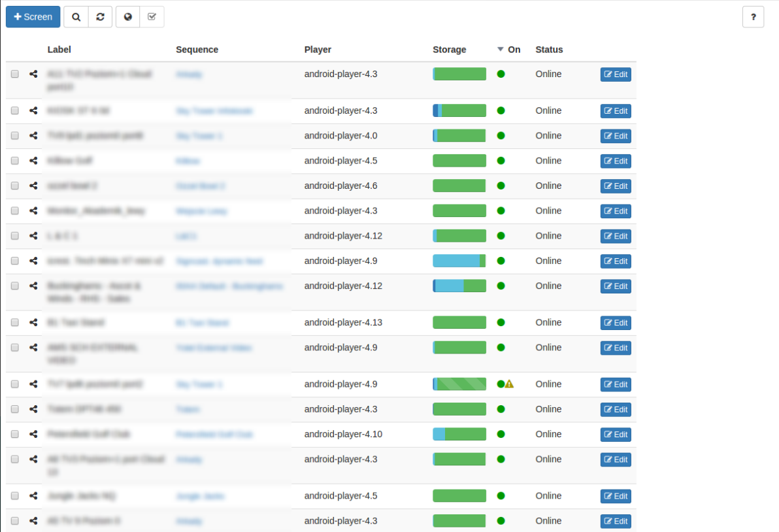
Task: Open sequence link in android-player-4.6 row
Action: [201, 186]
